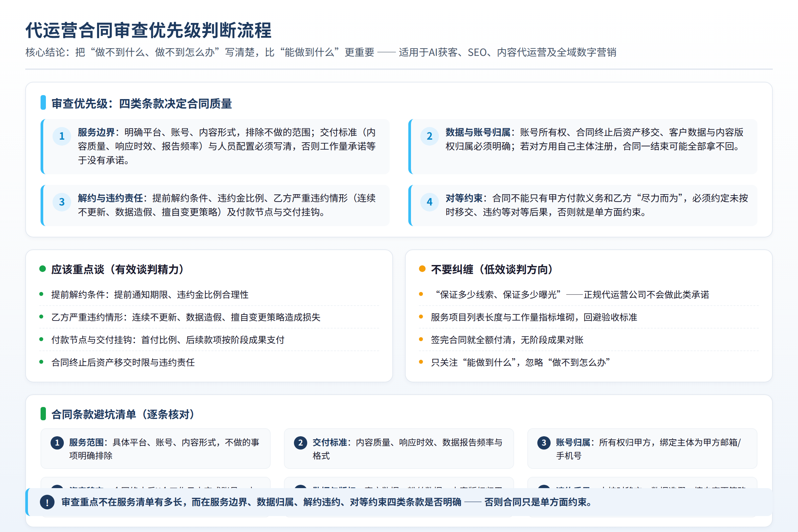Click the row starting 付款节点与交付挂钩
798x532 pixels.
209,339
